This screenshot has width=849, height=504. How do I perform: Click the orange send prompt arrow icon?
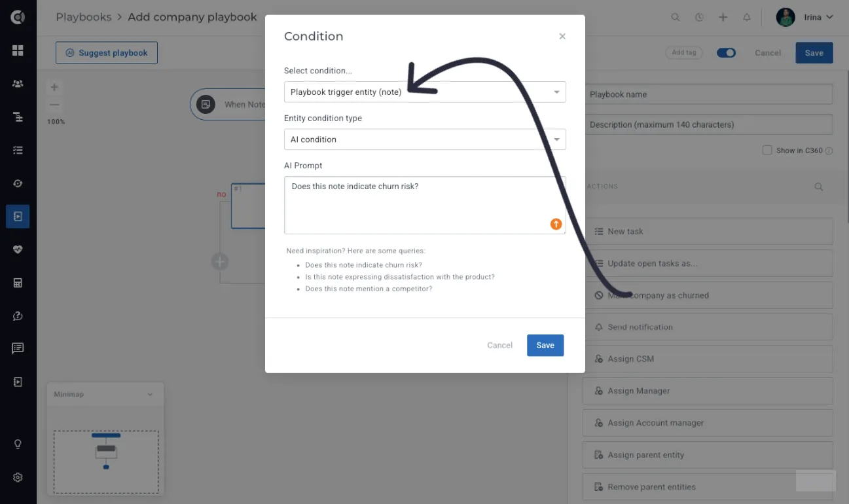coord(556,224)
